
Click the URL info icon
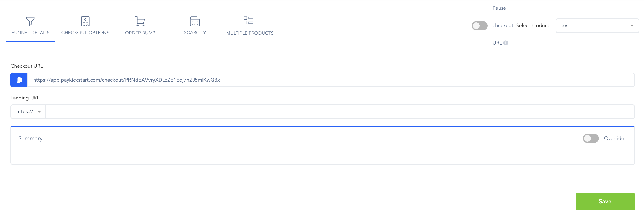[x=506, y=43]
